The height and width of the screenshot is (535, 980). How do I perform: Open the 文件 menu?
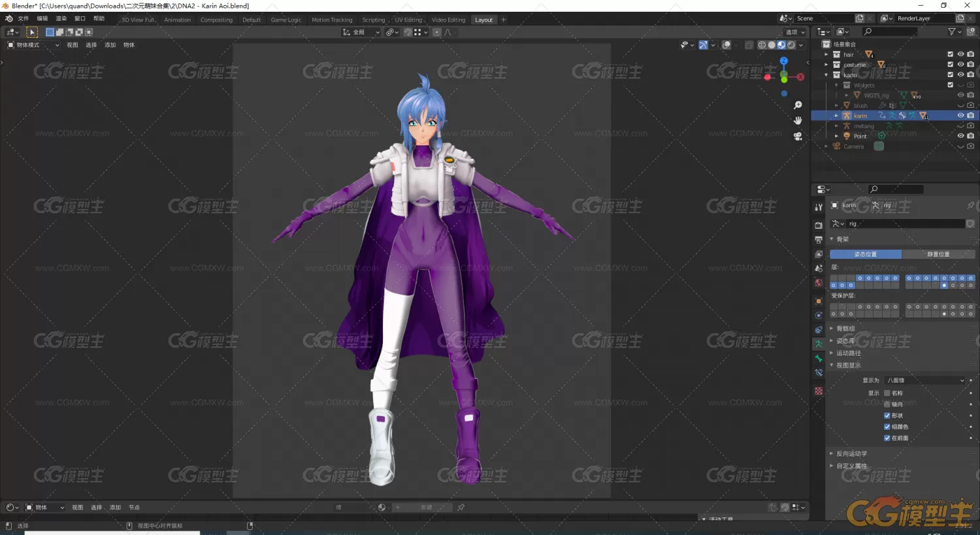point(24,19)
